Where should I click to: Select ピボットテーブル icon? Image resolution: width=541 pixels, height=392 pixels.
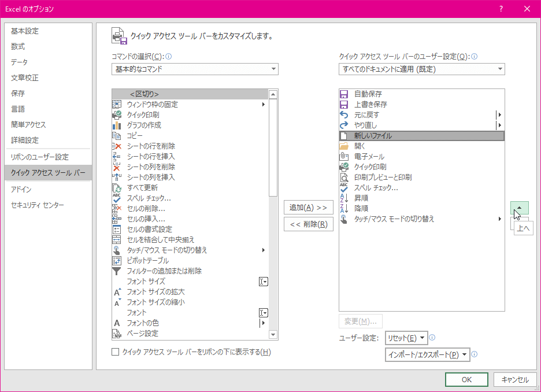117,261
